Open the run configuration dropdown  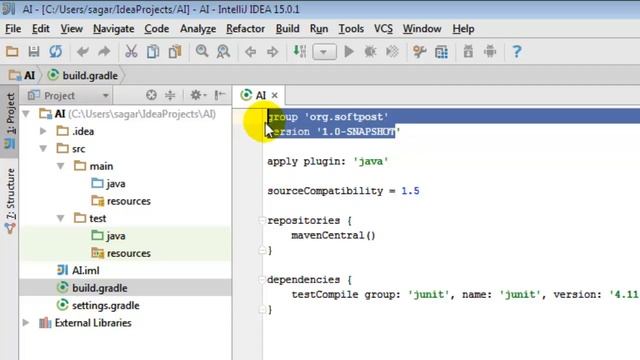(x=324, y=52)
